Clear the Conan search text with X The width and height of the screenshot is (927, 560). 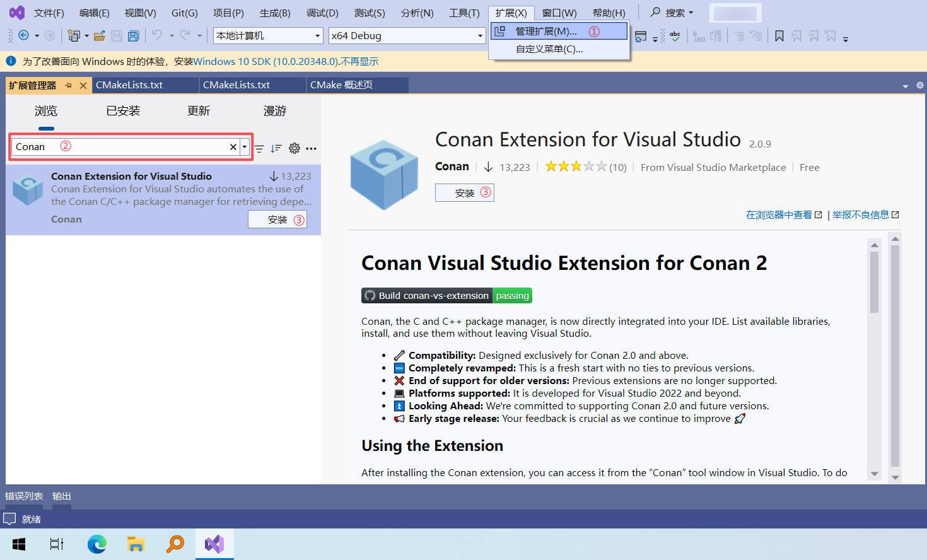pyautogui.click(x=233, y=147)
